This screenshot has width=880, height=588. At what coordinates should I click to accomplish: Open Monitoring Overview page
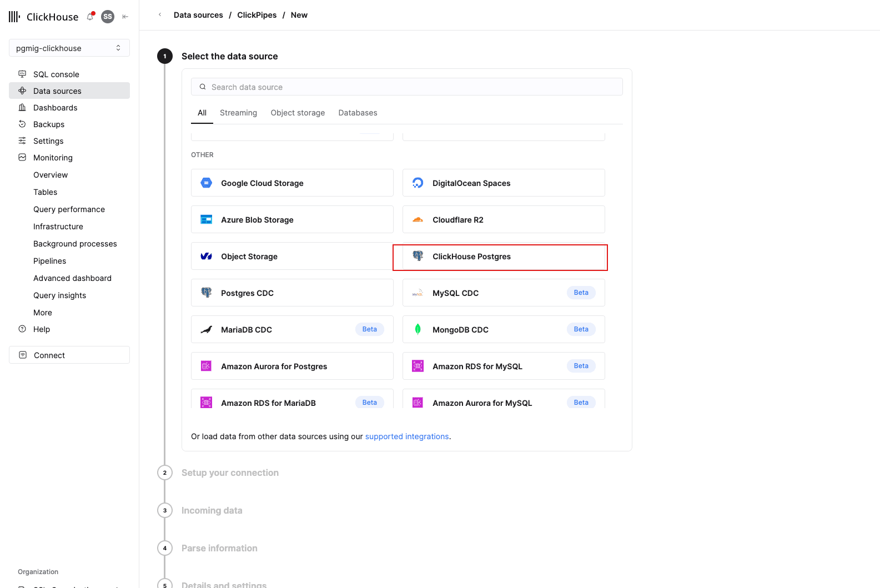pos(51,175)
